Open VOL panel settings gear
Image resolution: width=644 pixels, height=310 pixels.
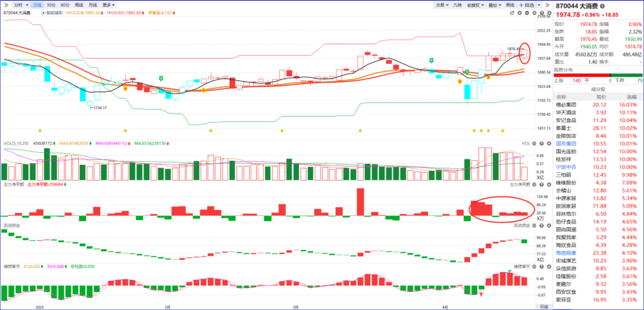[x=534, y=143]
